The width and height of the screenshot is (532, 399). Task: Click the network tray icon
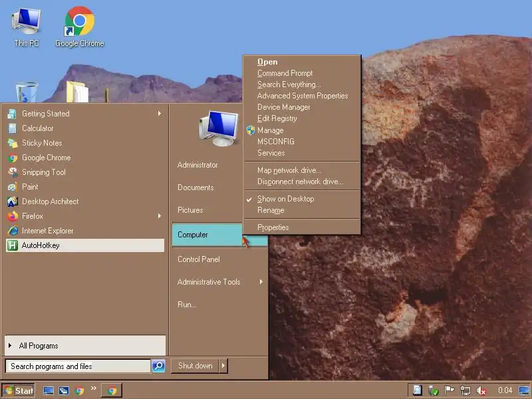pyautogui.click(x=465, y=390)
